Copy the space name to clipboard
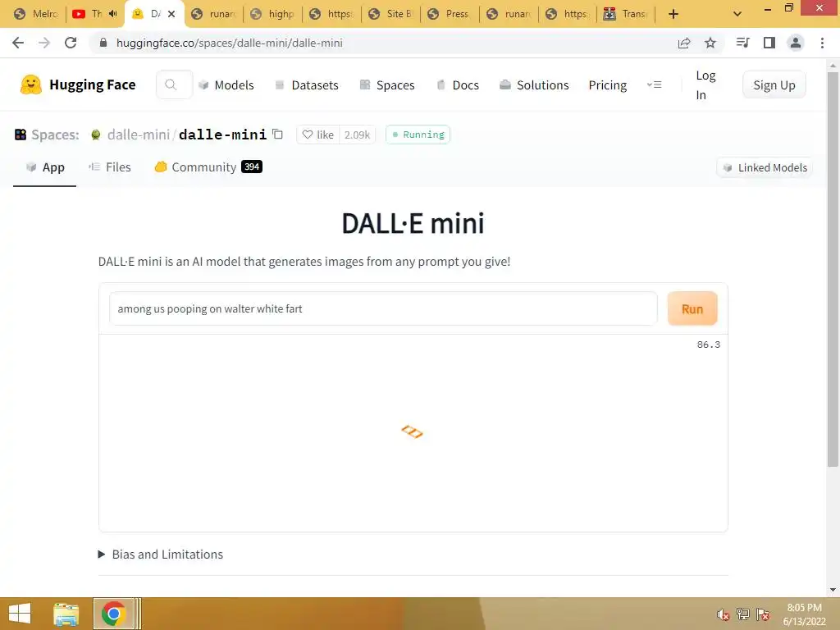Screen dimensions: 840x630 coord(277,134)
